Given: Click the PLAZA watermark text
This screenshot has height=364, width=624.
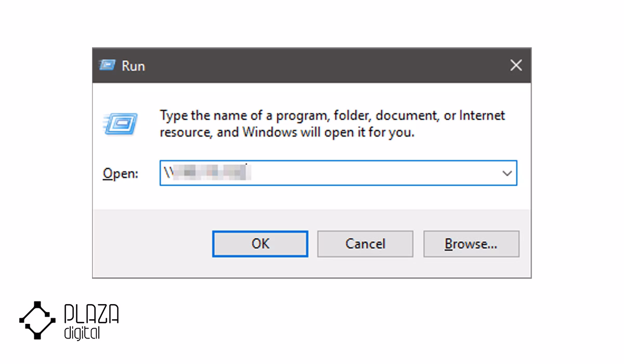Looking at the screenshot, I should 92,315.
